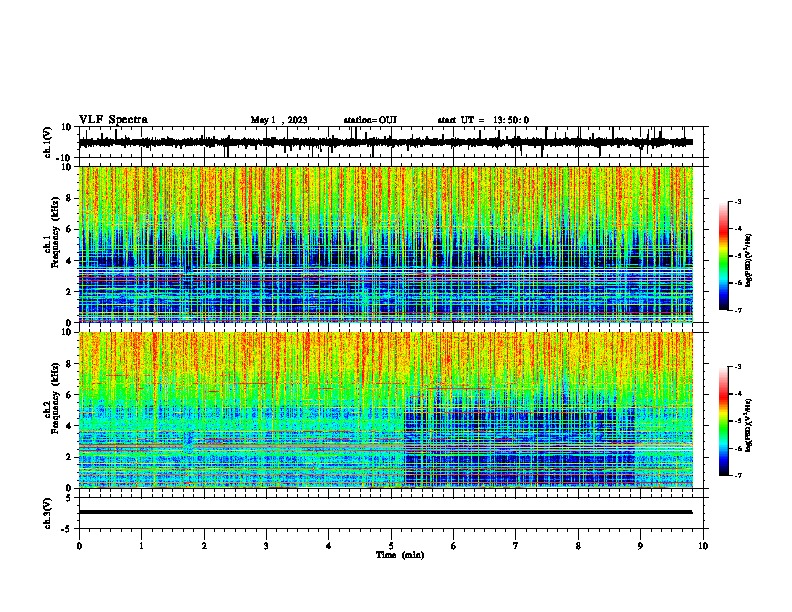Click inside the ch.2 spectrogram panel
Image resolution: width=792 pixels, height=612 pixels.
[x=385, y=410]
